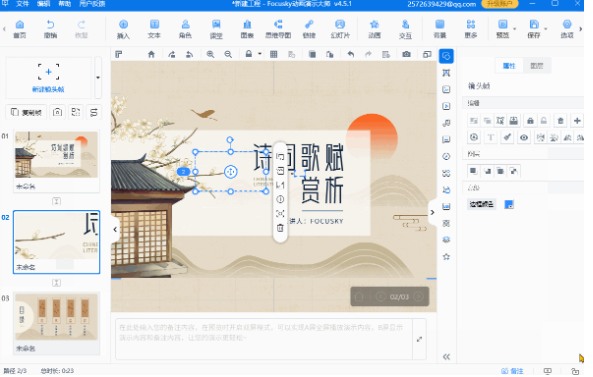Click the 预览 preview button
Screen dimensions: 593x377
pos(502,29)
